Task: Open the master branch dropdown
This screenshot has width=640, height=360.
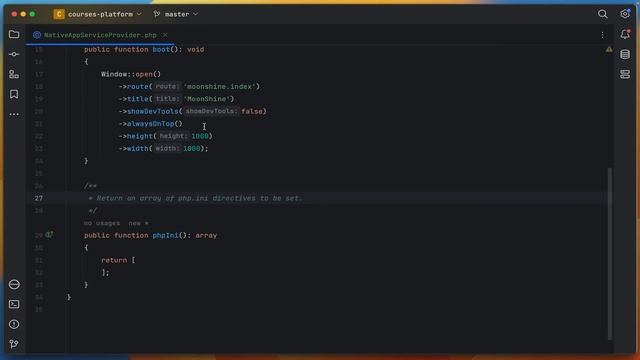Action: [176, 14]
